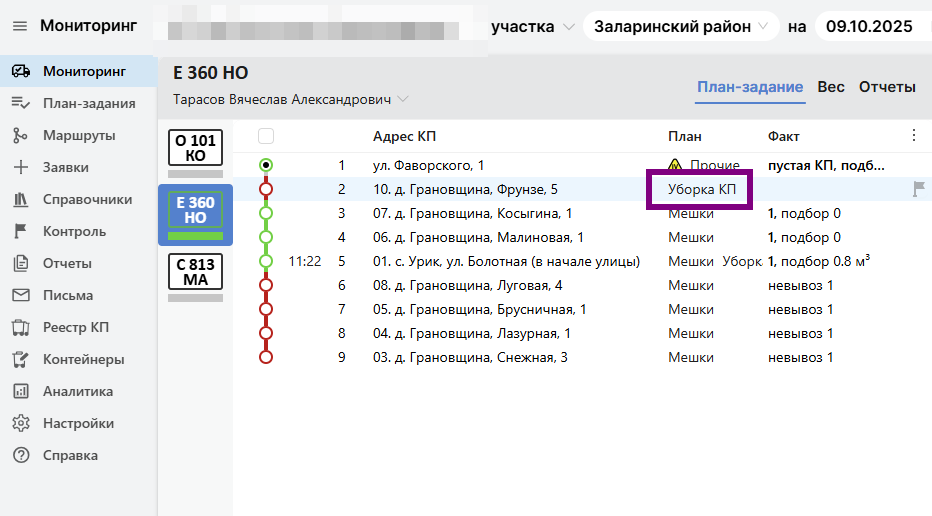This screenshot has height=516, width=932.
Task: Open the hamburger menu icon
Action: click(x=19, y=26)
